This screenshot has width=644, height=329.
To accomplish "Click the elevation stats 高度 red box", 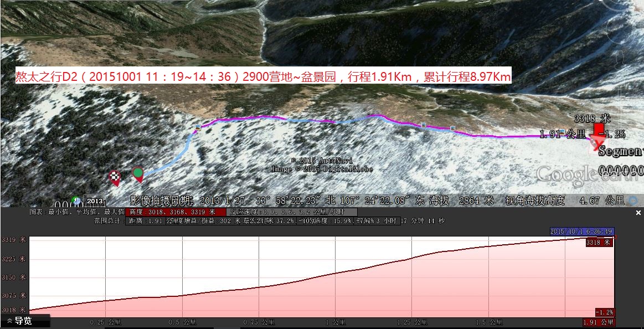I will tap(176, 212).
